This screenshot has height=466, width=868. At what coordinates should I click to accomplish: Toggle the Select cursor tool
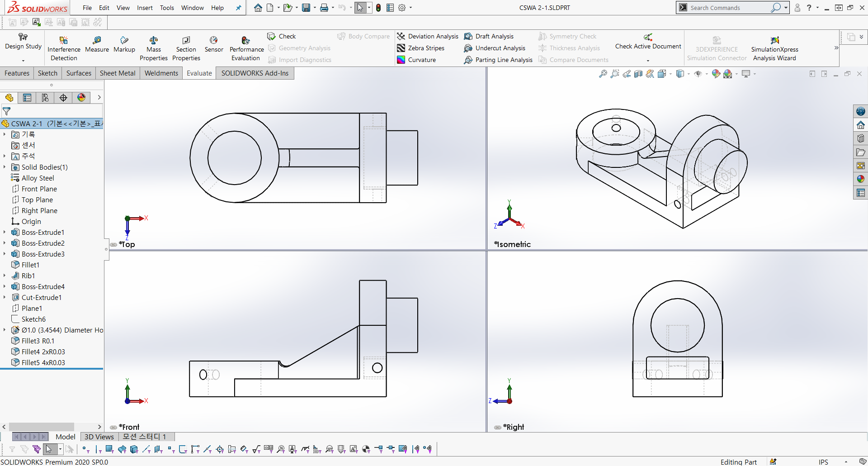click(360, 8)
